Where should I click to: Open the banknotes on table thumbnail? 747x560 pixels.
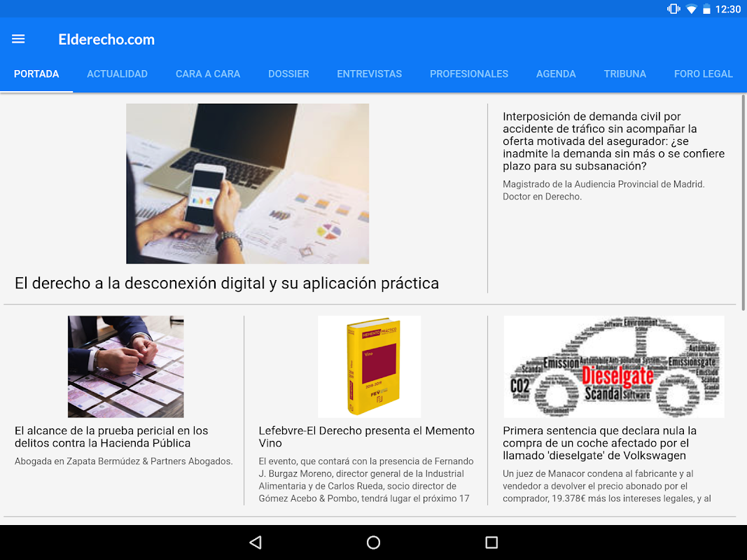pyautogui.click(x=126, y=367)
